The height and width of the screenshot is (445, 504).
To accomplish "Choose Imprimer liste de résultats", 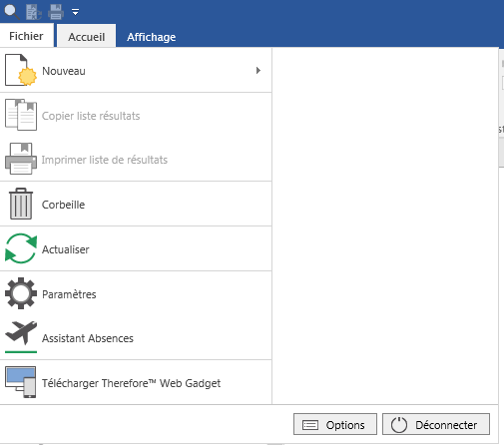I will [x=136, y=160].
